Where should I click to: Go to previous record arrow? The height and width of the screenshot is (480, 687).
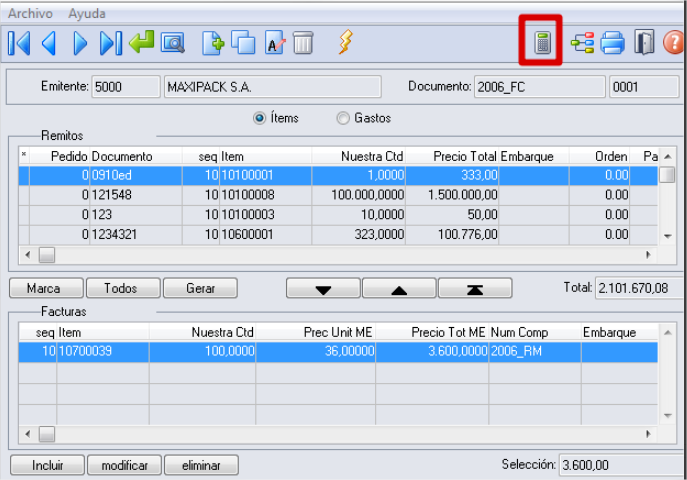click(x=49, y=43)
